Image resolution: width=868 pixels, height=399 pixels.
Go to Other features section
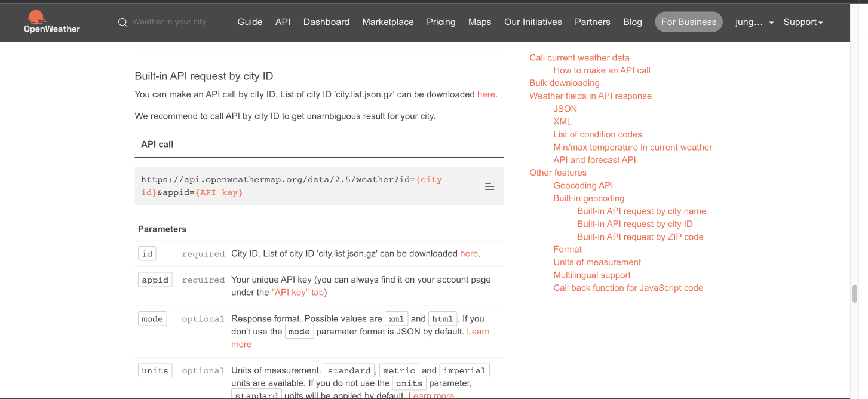[x=558, y=173]
